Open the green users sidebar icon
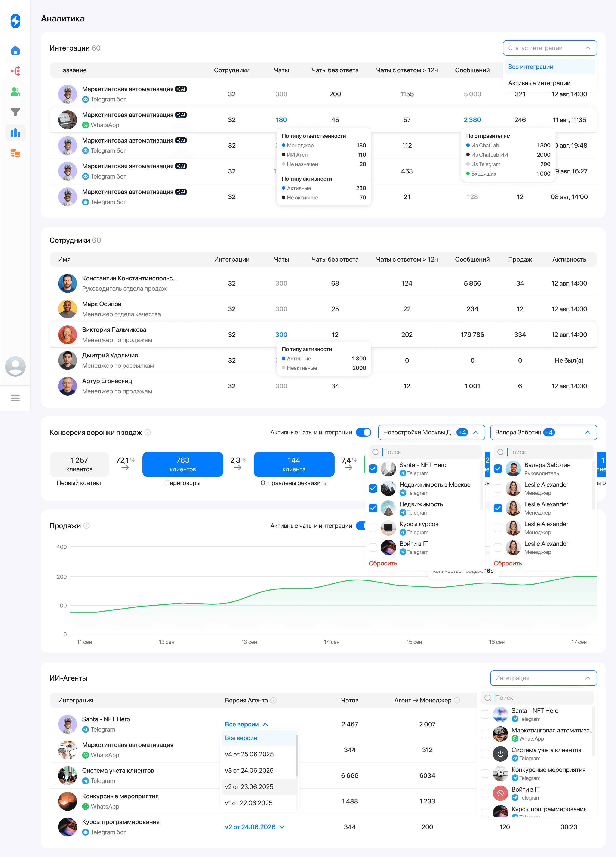This screenshot has height=857, width=616. point(15,91)
